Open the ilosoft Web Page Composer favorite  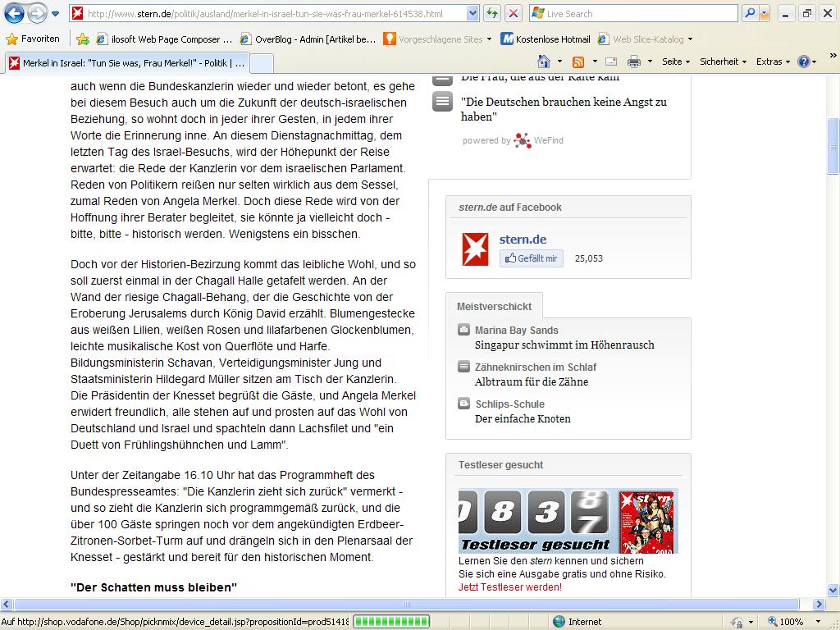click(x=164, y=39)
